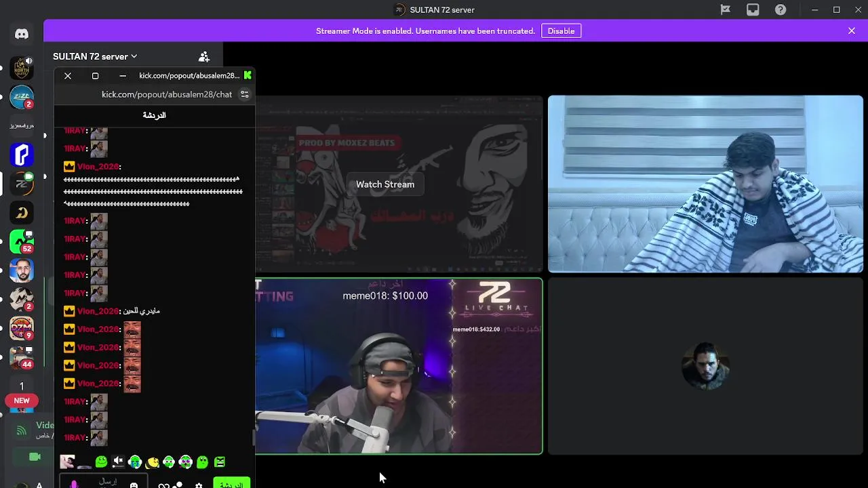
Task: Click the invite people icon beside server name
Action: click(204, 57)
